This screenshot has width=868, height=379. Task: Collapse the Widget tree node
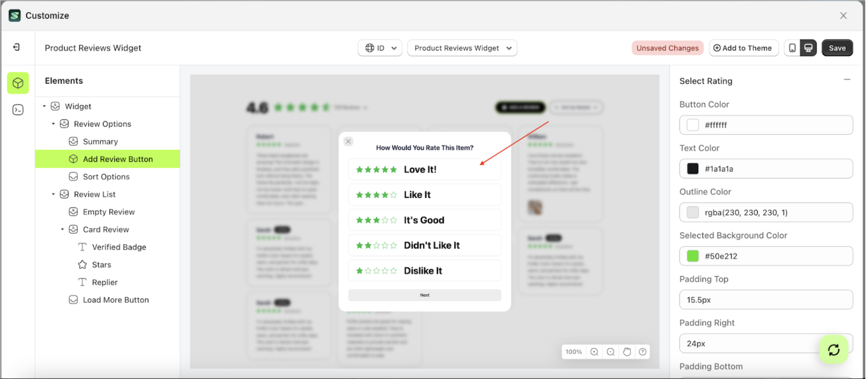click(44, 106)
